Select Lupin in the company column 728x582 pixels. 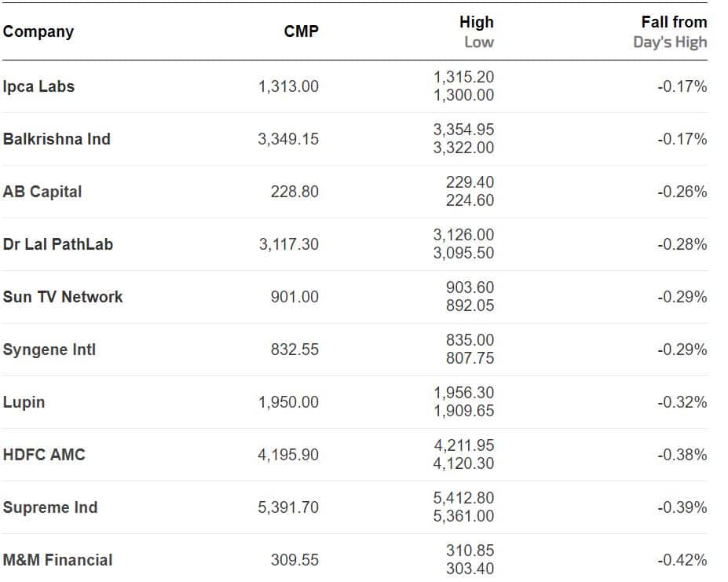click(24, 402)
